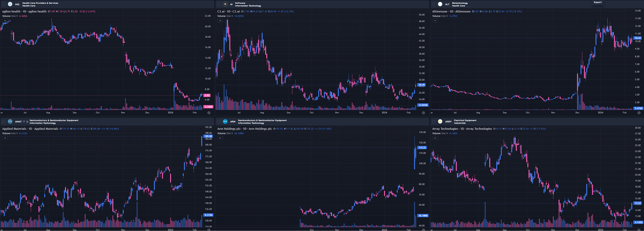Click the 4.345M volume label on price axis
Screen dimensions: 644x231
tap(208, 107)
